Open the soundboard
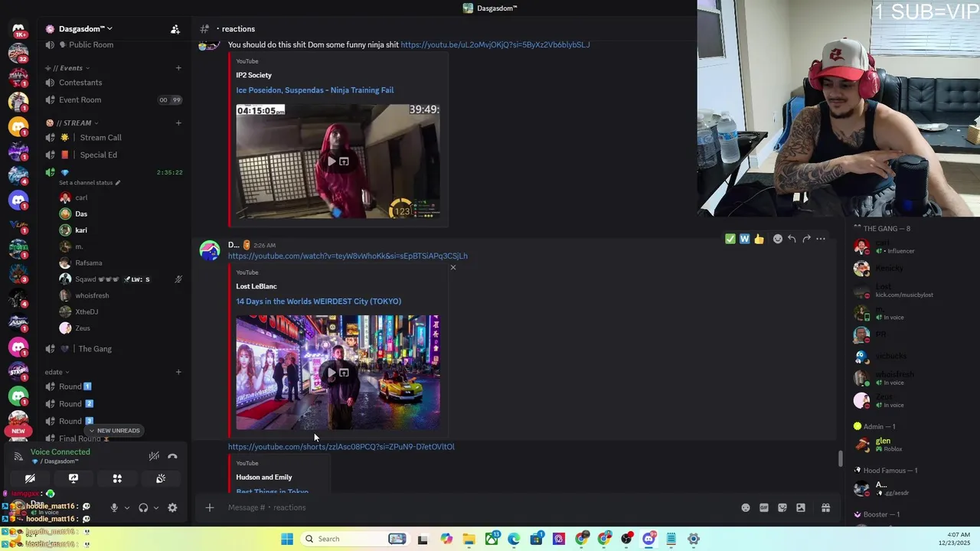980x551 pixels. pyautogui.click(x=161, y=478)
